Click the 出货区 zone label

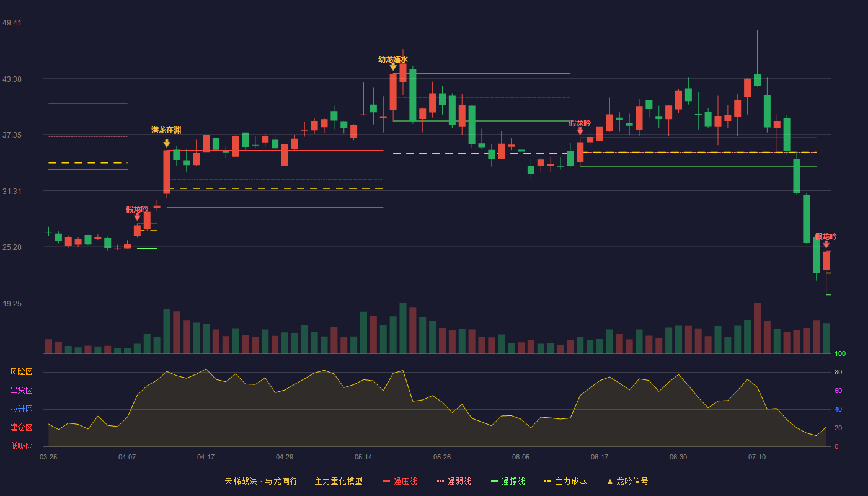(x=21, y=391)
